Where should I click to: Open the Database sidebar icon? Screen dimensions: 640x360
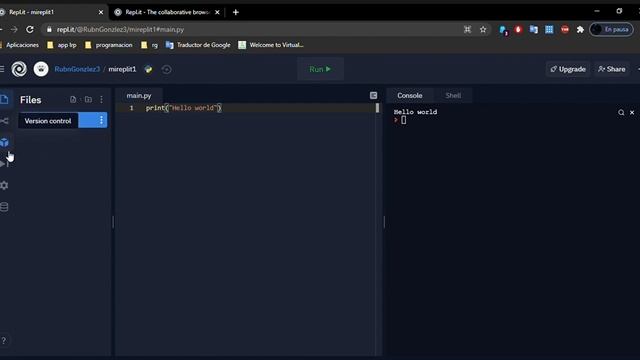pyautogui.click(x=4, y=207)
